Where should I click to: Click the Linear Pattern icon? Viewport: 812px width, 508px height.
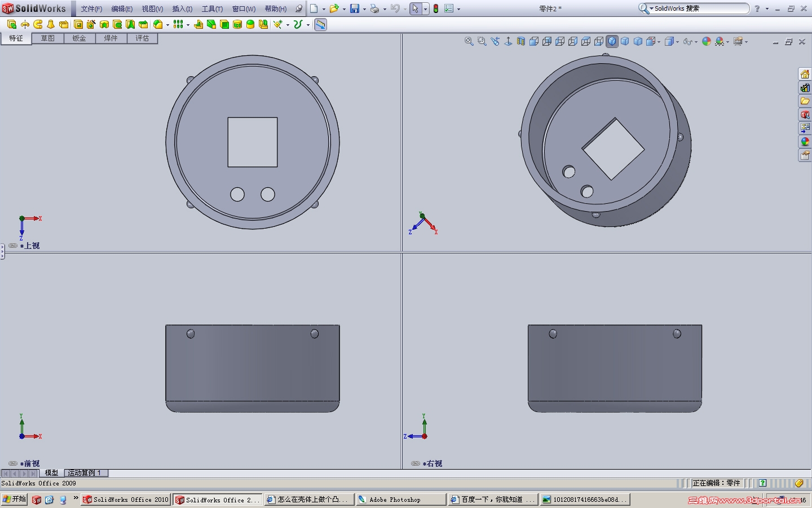[x=178, y=24]
